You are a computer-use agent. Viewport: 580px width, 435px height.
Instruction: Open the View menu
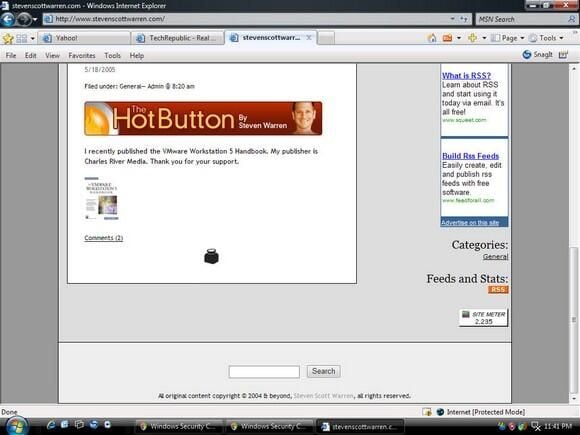52,55
